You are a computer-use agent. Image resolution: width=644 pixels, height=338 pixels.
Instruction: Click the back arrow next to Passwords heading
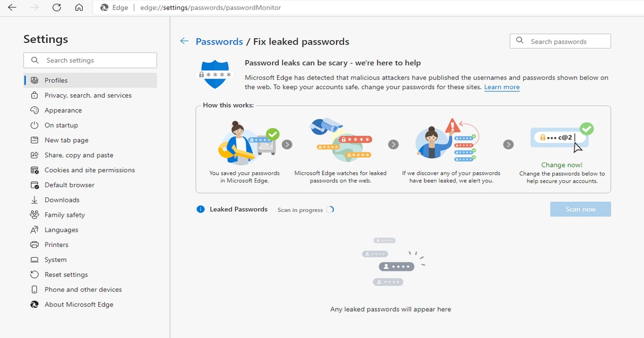[184, 41]
